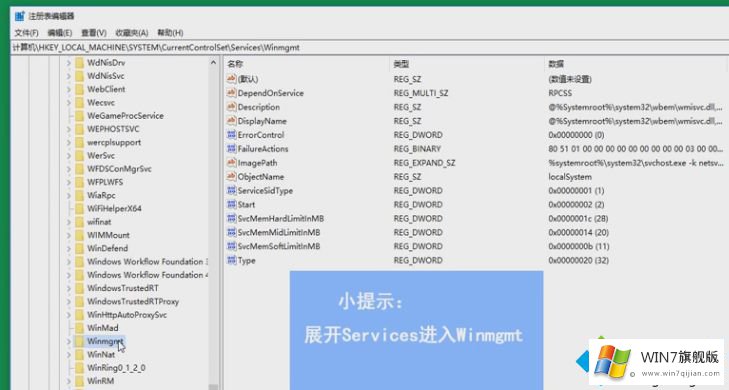Click the REG_MULTI_SZ type cell
The width and height of the screenshot is (729, 390).
click(421, 93)
